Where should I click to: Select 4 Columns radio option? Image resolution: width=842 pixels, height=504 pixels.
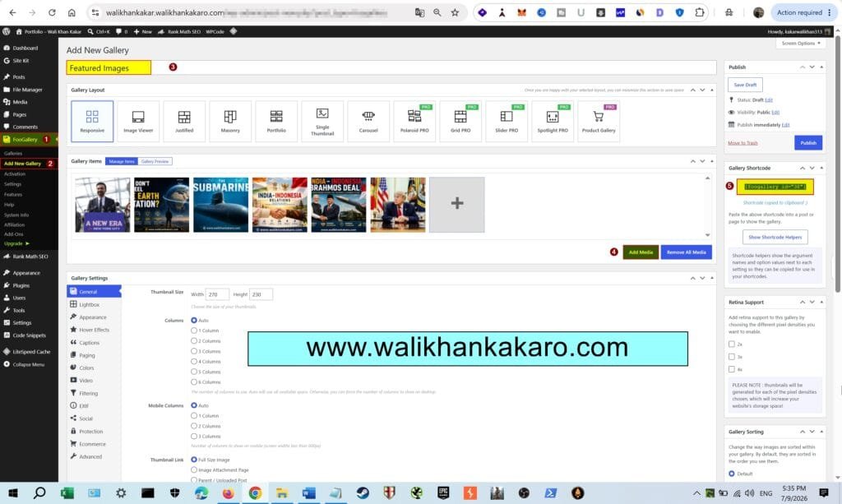tap(194, 361)
